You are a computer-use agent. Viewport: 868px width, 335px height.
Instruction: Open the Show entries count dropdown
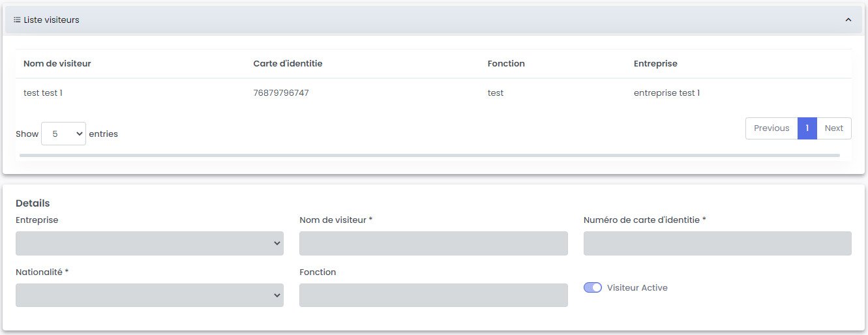tap(63, 134)
